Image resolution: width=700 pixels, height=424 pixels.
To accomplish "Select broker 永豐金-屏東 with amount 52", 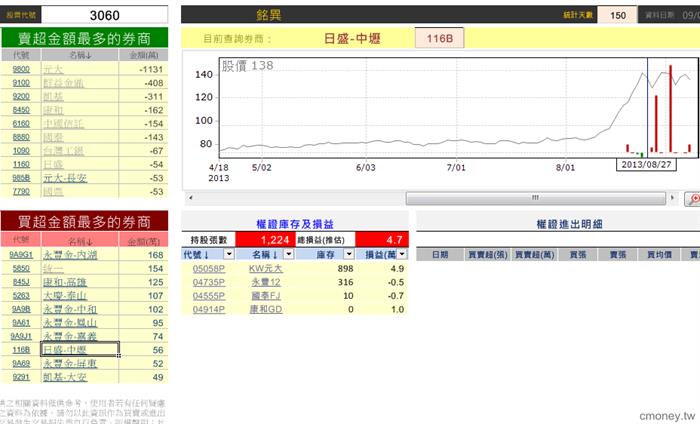I will click(70, 364).
